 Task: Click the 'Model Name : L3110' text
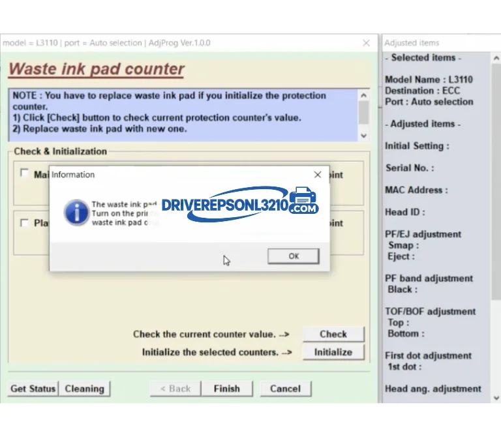tap(429, 80)
